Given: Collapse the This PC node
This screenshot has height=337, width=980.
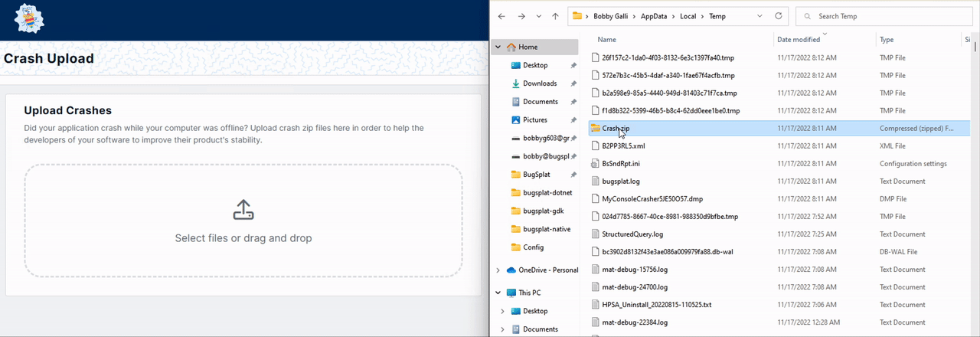Looking at the screenshot, I should click(x=498, y=293).
